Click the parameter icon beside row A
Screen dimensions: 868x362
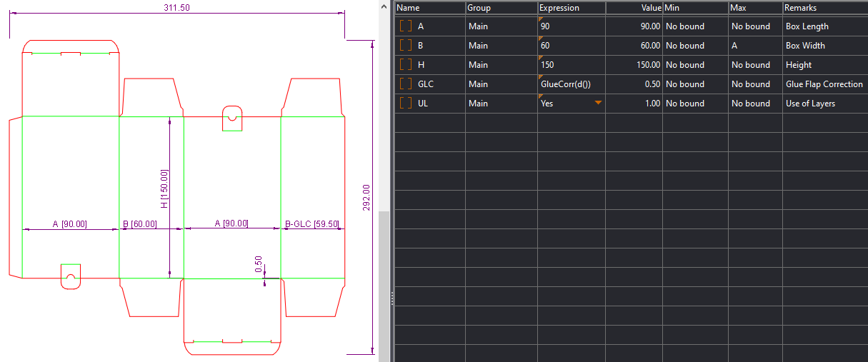pos(406,26)
